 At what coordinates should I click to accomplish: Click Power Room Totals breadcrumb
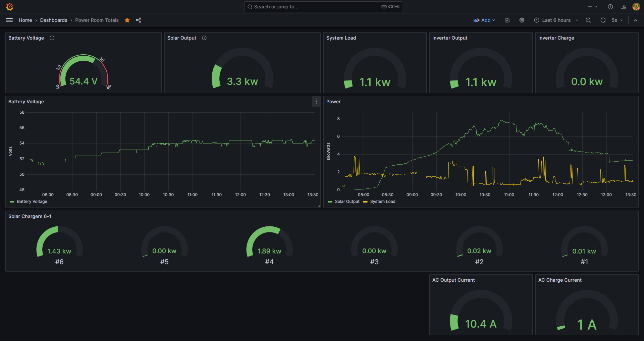97,20
